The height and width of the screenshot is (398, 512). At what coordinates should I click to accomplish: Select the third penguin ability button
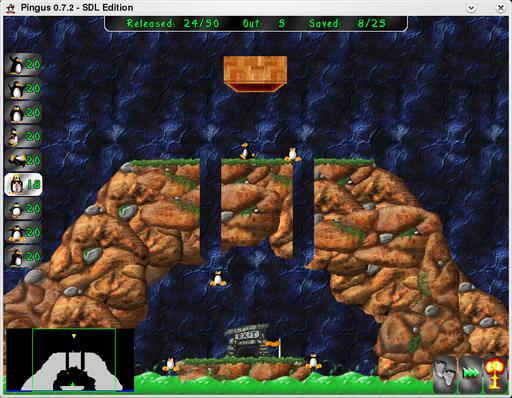coord(23,112)
